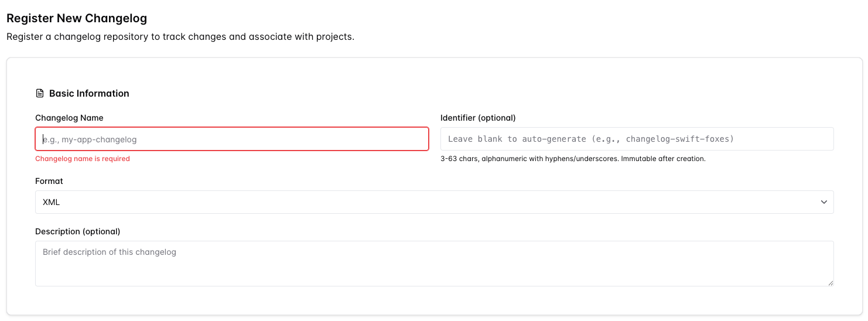Image resolution: width=868 pixels, height=321 pixels.
Task: Click the 'Changelog Name' field label
Action: click(x=69, y=118)
